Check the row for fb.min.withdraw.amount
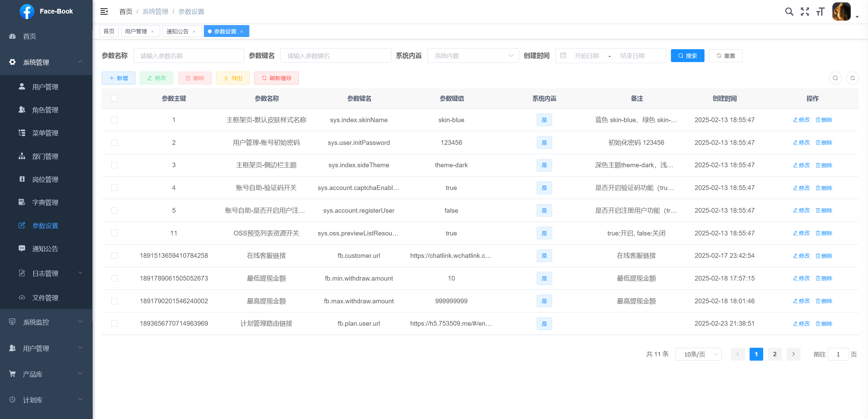868x419 pixels. tap(115, 278)
